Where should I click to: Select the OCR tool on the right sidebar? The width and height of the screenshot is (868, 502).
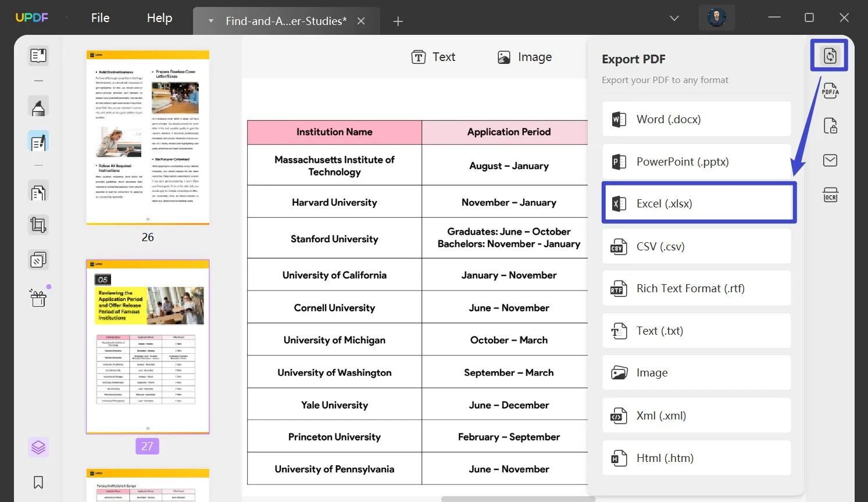(x=830, y=195)
